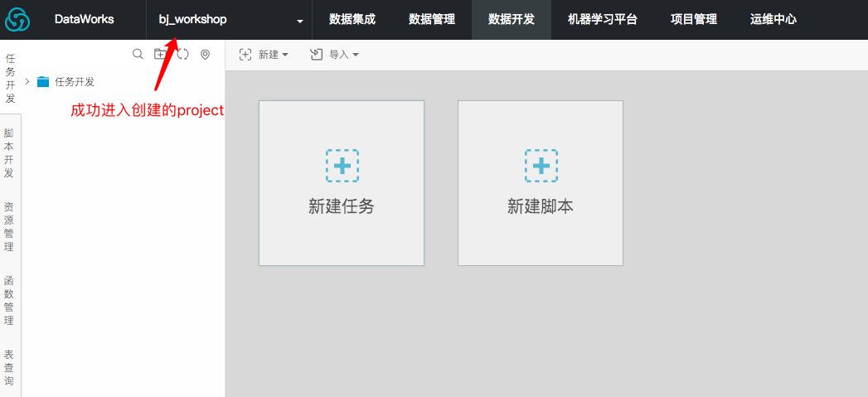868x397 pixels.
Task: Click the refresh icon in sidebar toolbar
Action: tap(182, 54)
